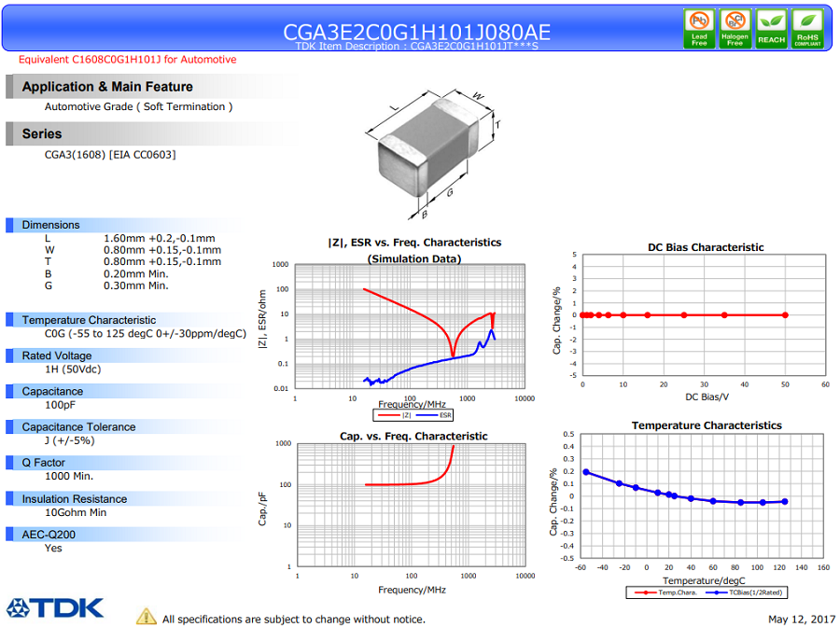Click the CGA3(1608) [EIA CC0603] value
The height and width of the screenshot is (627, 840).
[x=110, y=155]
